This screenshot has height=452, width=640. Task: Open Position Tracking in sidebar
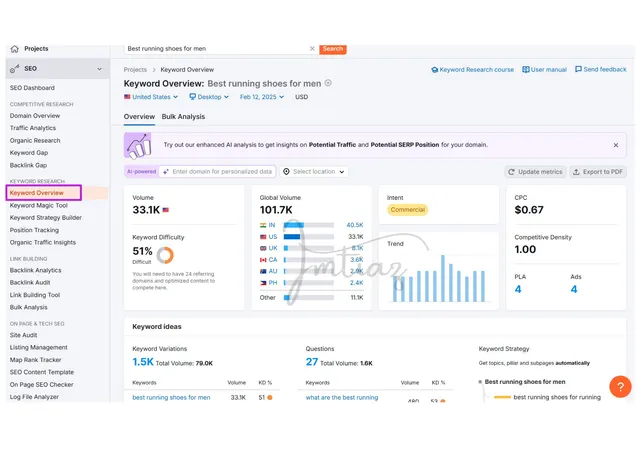point(34,230)
